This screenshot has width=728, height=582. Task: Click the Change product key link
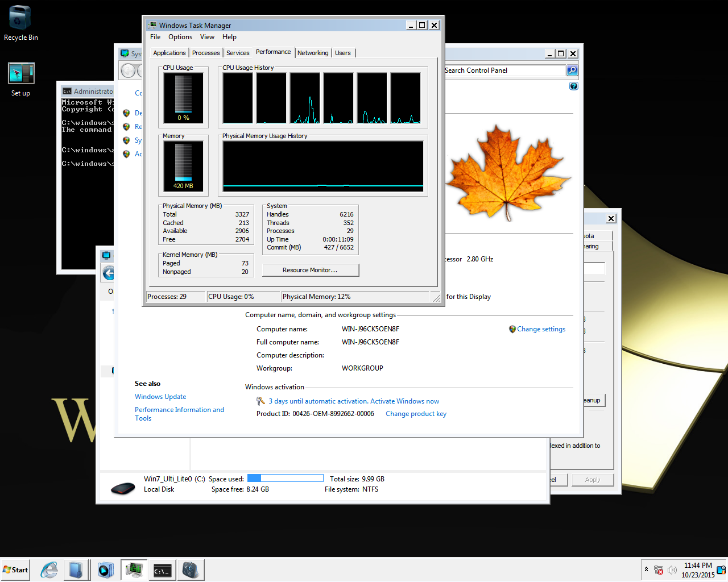pos(416,414)
